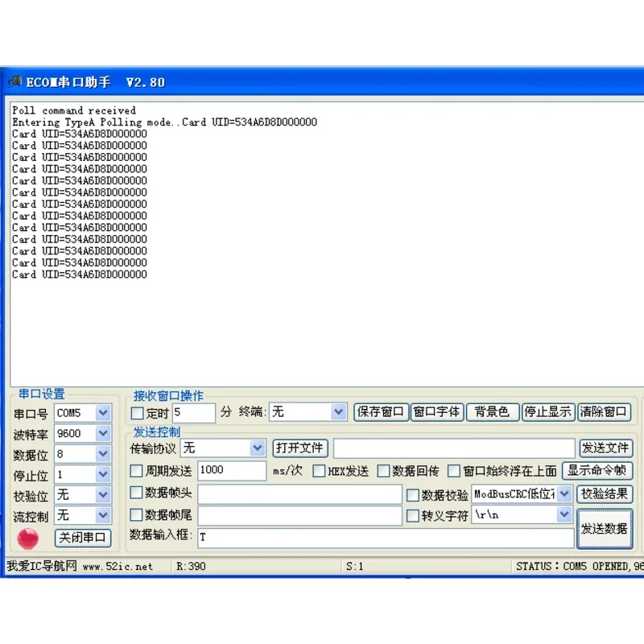Enable 窗口始终浮在上面 always-on-top checkbox
The width and height of the screenshot is (644, 644).
click(454, 471)
